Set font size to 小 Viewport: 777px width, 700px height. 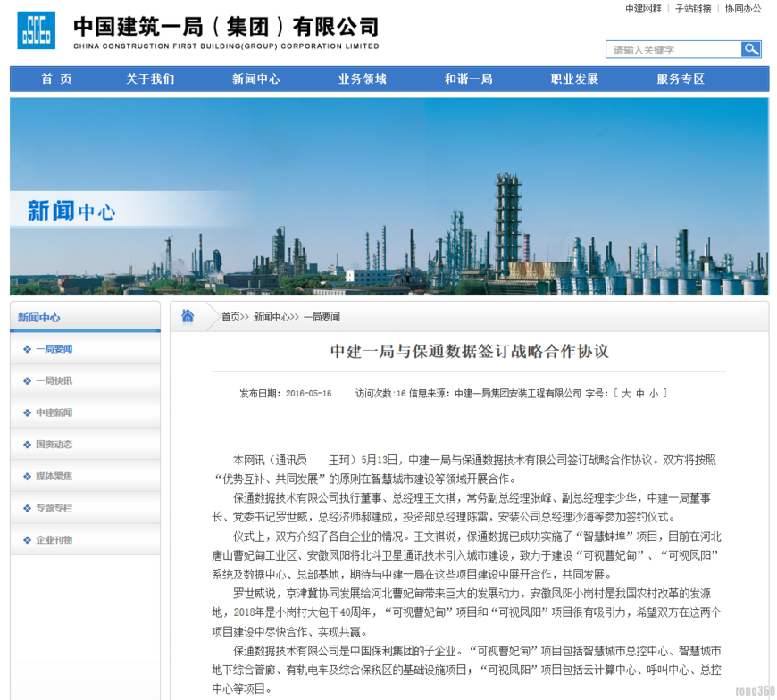click(654, 394)
